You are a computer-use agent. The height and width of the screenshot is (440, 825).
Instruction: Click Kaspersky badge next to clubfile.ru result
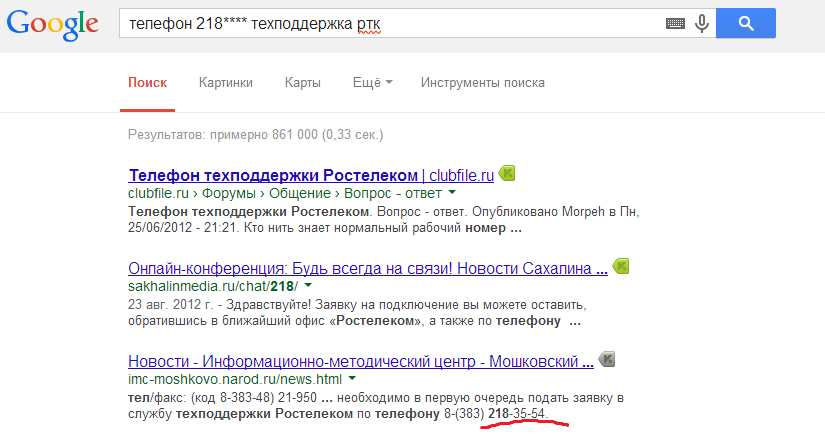[507, 173]
